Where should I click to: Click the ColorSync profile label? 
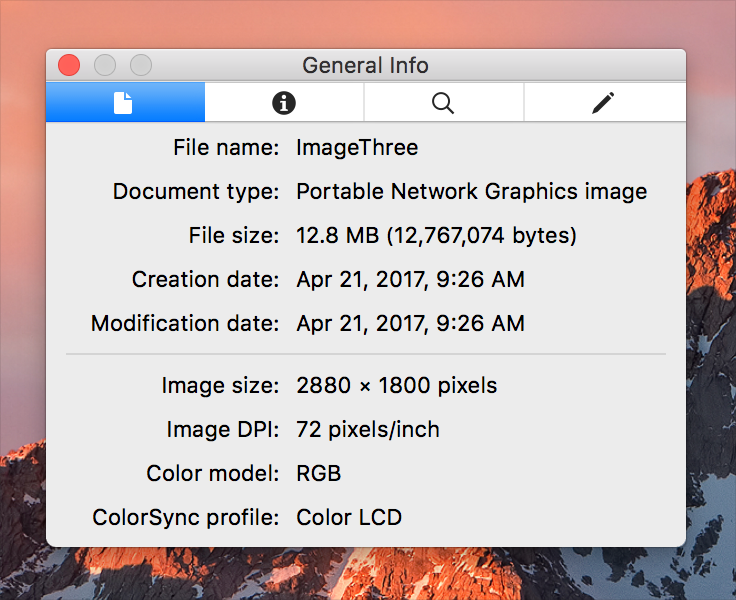click(x=186, y=518)
